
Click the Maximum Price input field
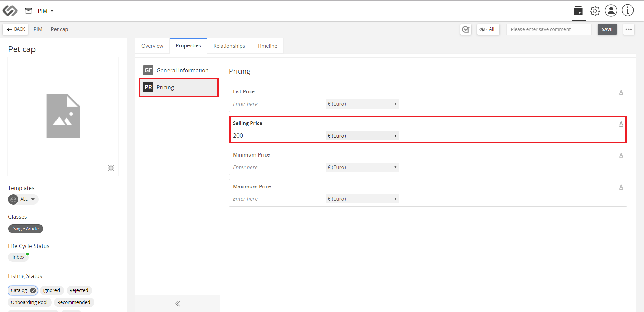277,199
